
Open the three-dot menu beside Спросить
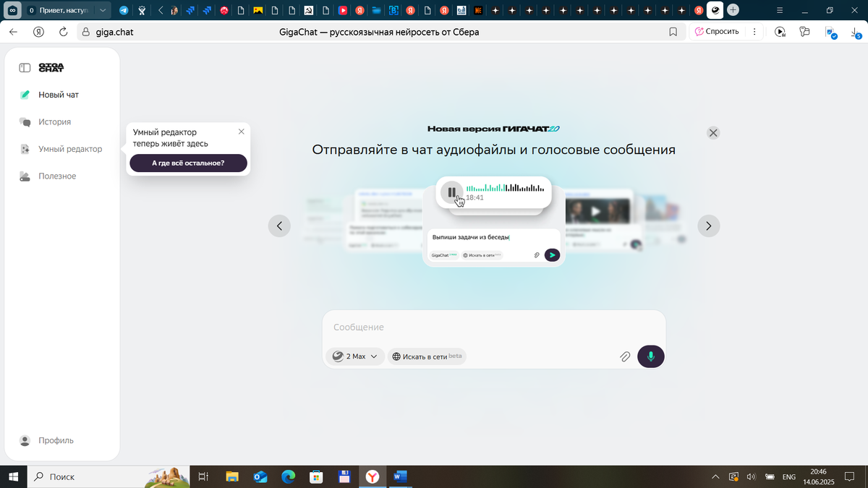[754, 32]
